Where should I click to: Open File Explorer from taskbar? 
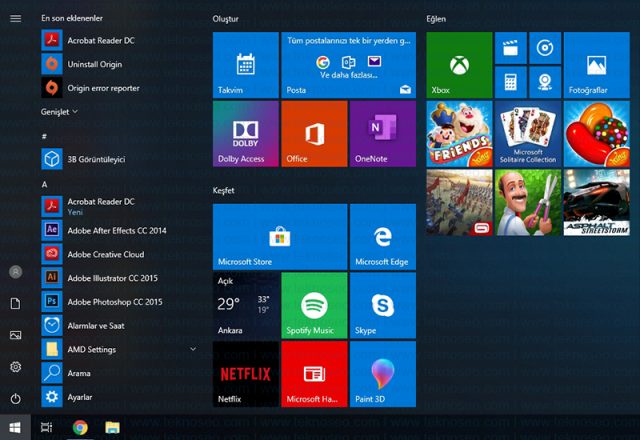click(x=112, y=427)
